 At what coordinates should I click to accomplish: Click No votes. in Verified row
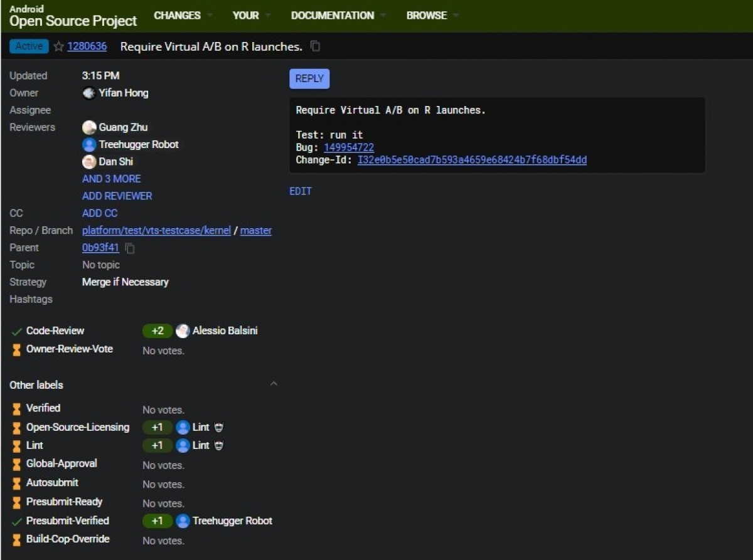[163, 410]
